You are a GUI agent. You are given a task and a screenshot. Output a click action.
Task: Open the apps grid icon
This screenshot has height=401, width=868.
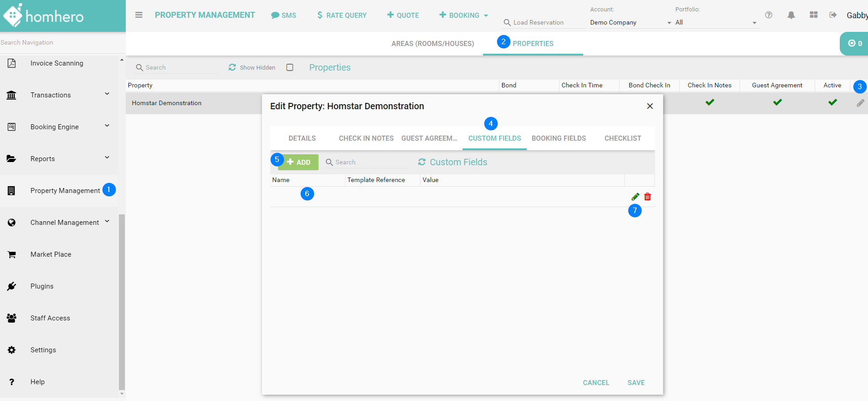coord(813,15)
